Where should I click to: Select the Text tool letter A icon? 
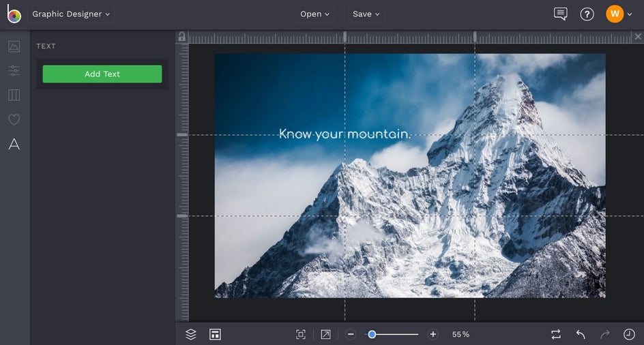(14, 144)
